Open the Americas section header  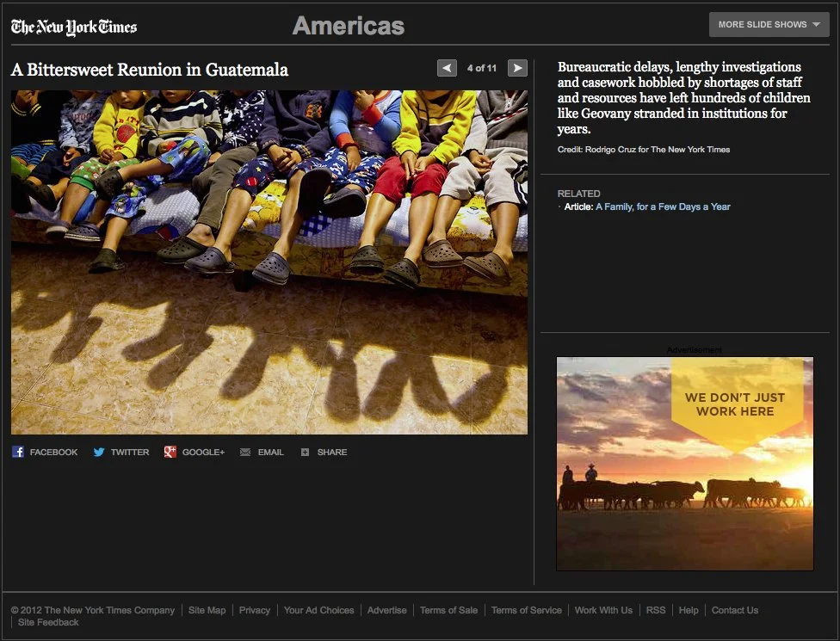348,26
